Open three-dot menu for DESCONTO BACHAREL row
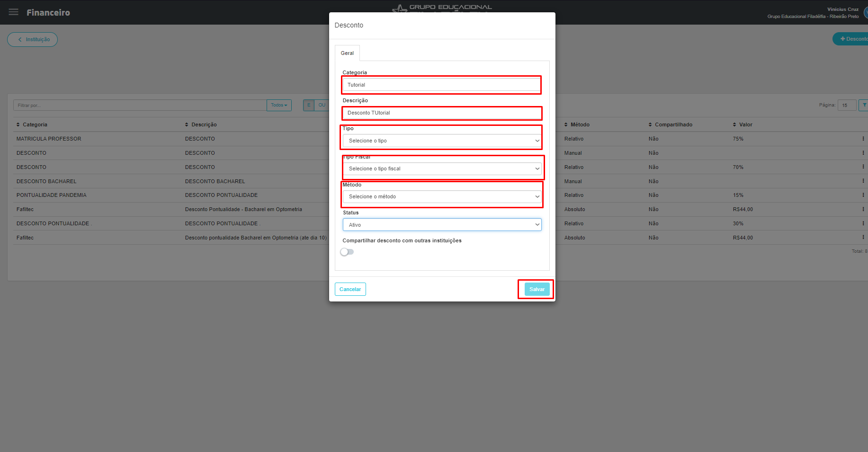868x452 pixels. point(863,181)
